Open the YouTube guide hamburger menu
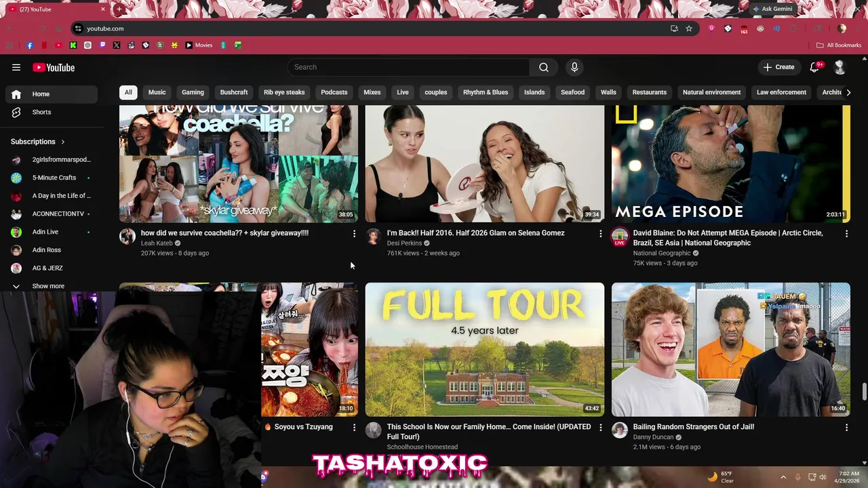This screenshot has height=488, width=868. click(x=16, y=67)
